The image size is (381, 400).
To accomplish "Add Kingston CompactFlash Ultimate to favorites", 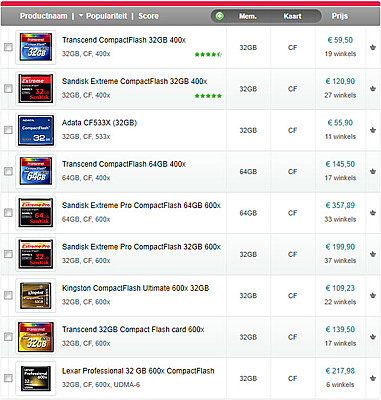I will coord(373,295).
